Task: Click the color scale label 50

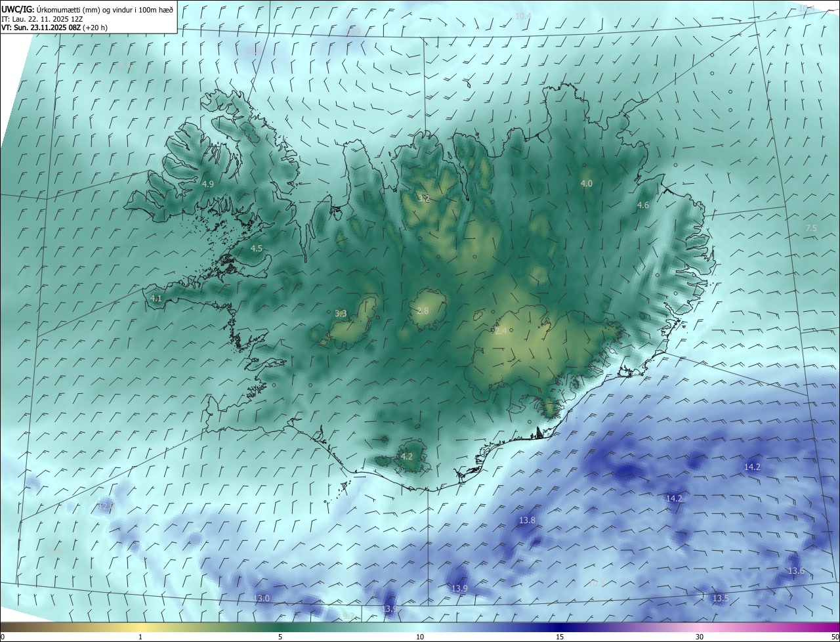Action: pyautogui.click(x=835, y=637)
